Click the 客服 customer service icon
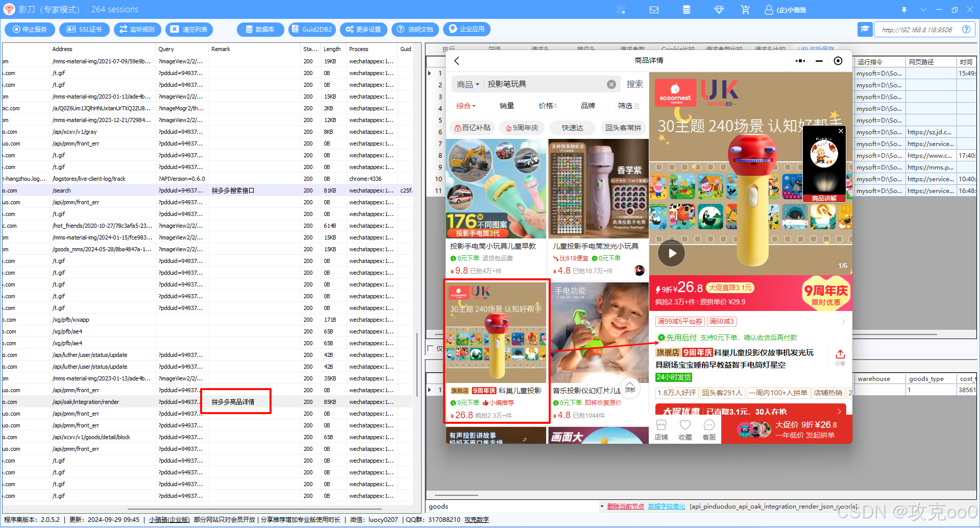This screenshot has height=528, width=980. click(709, 430)
